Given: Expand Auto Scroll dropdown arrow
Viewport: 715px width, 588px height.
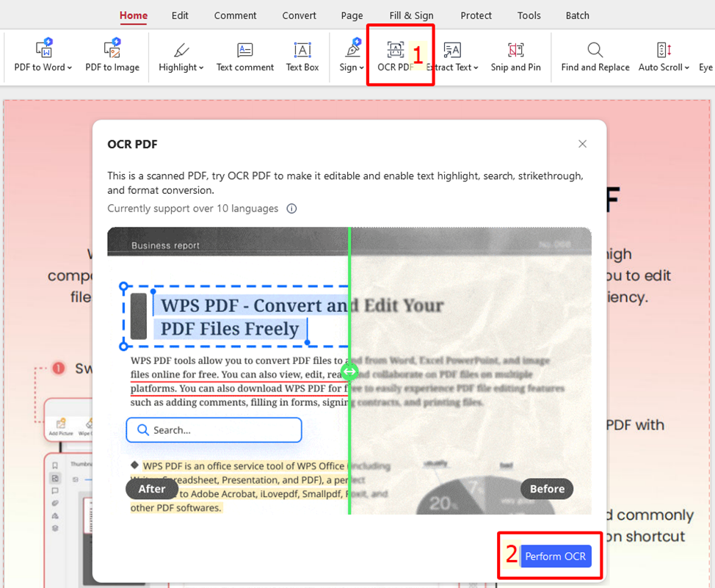Looking at the screenshot, I should [686, 68].
